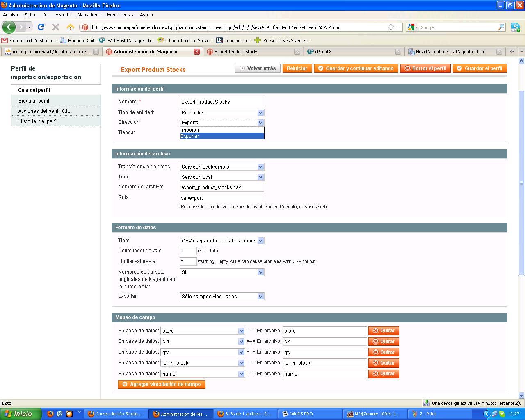
Task: Switch to moureperfumeria.cl localhost tab
Action: tap(51, 52)
